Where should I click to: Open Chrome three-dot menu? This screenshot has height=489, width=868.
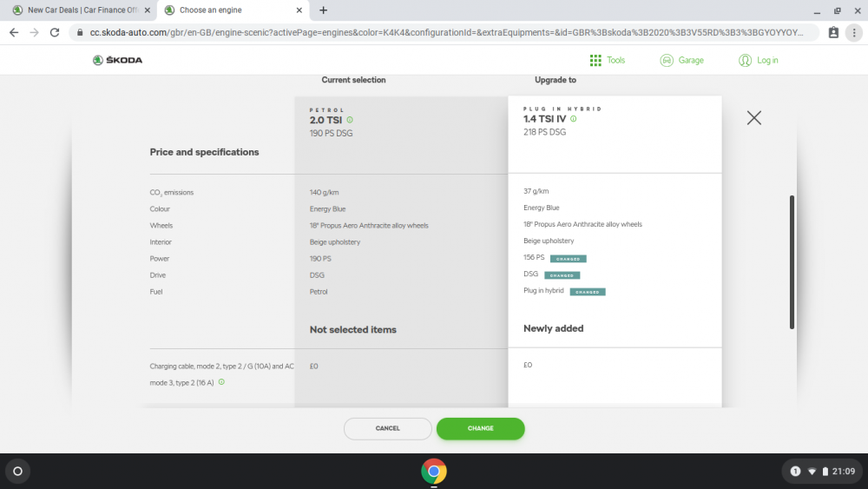(x=854, y=33)
